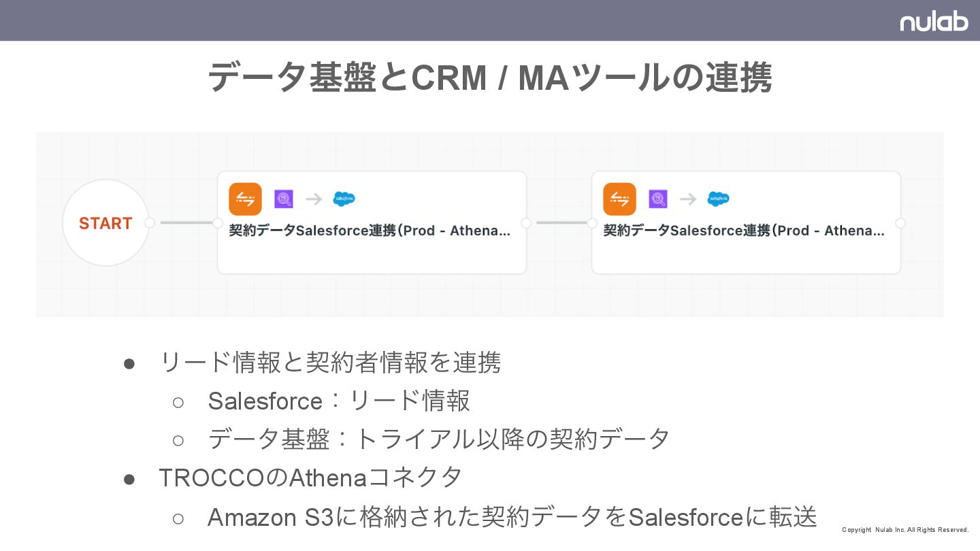This screenshot has height=551, width=980.
Task: Click sub-bullet Amazon S3に格納された契約データ
Action: 512,517
